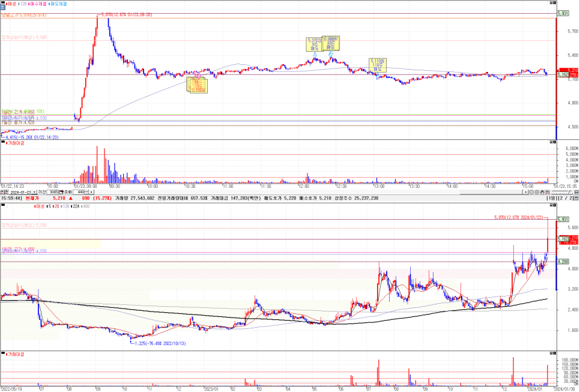Click the 태성 label in the daily chart legend

(40, 207)
